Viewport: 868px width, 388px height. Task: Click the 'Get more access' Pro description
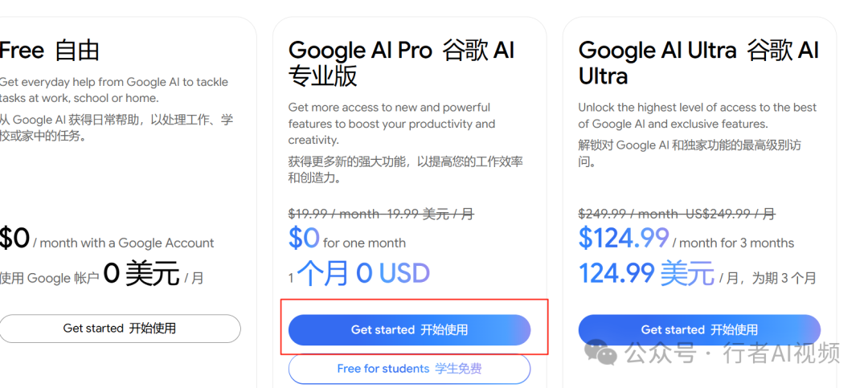point(391,124)
